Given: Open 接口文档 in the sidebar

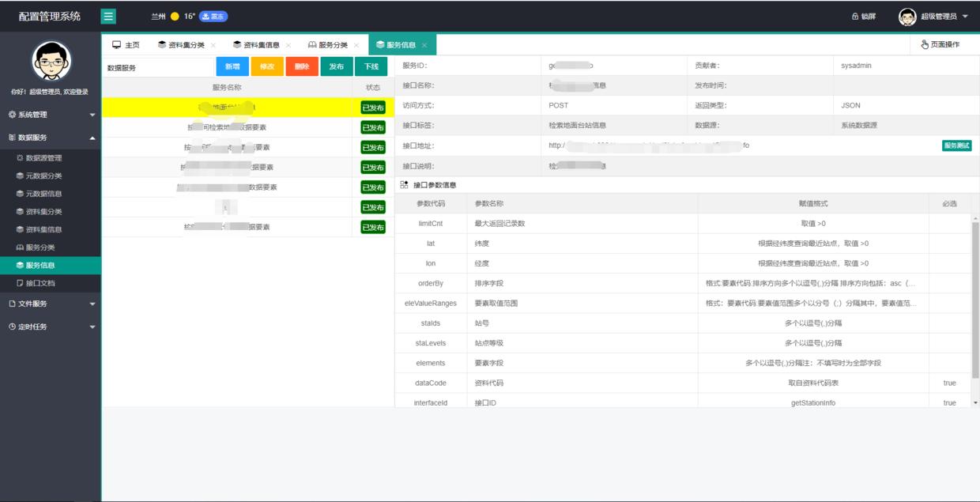Looking at the screenshot, I should pyautogui.click(x=40, y=283).
